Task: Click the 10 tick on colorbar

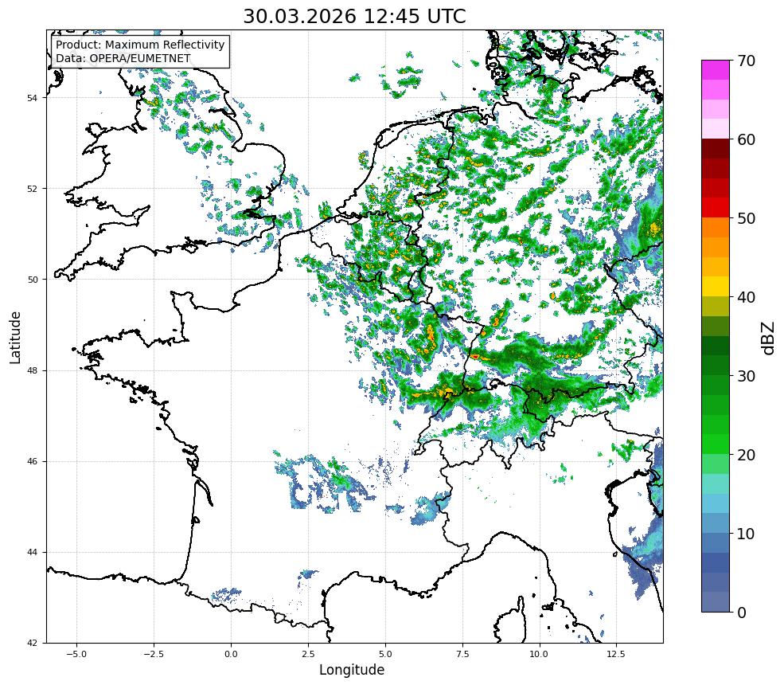Action: 746,534
